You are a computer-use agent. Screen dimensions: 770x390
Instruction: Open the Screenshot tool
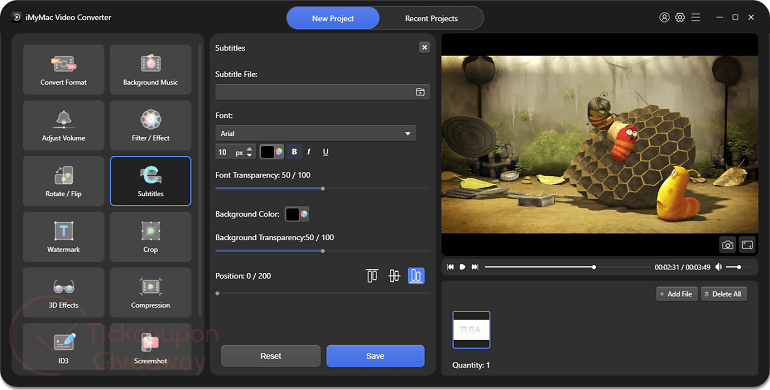[150, 346]
